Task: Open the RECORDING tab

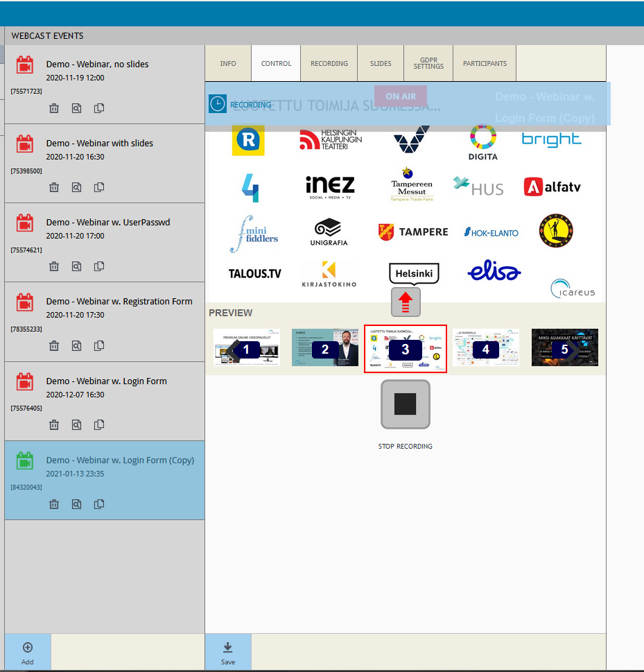Action: pos(329,63)
